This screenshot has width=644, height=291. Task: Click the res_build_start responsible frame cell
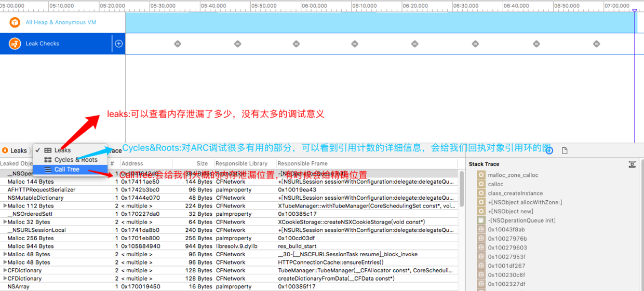(296, 246)
